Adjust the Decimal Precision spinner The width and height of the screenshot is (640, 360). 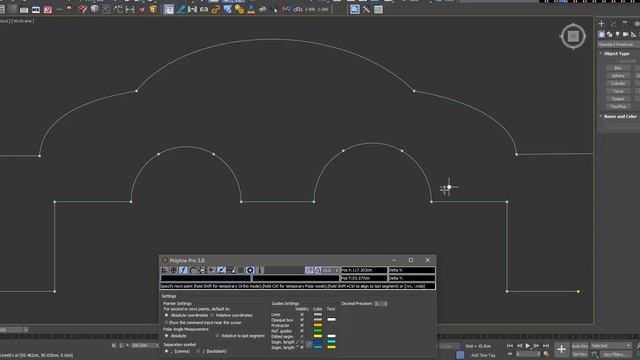[380, 304]
